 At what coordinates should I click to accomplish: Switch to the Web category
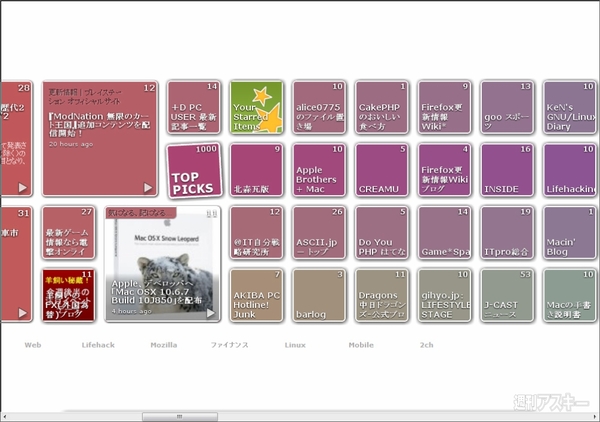33,345
